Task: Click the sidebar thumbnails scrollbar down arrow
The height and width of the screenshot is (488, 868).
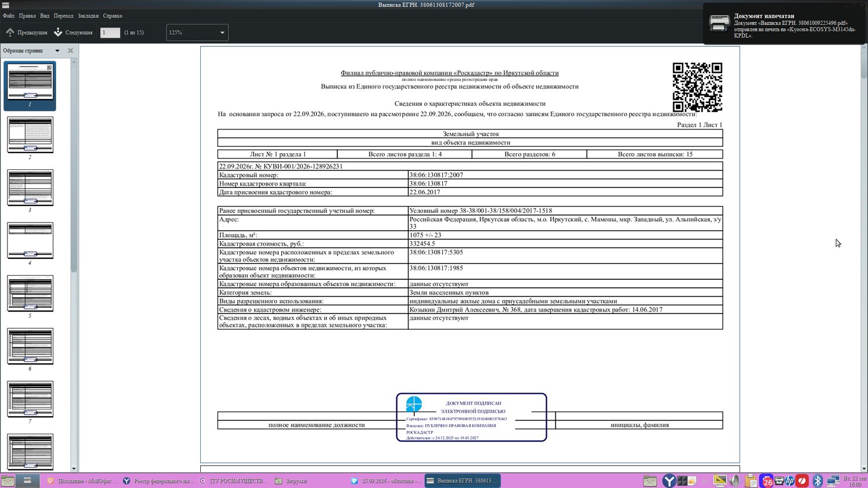Action: 74,468
